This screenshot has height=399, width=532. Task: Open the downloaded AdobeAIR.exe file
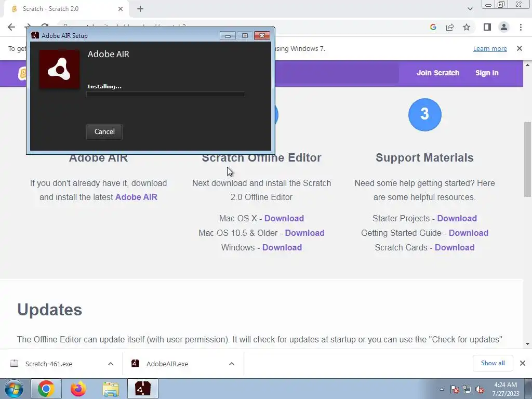click(x=167, y=364)
